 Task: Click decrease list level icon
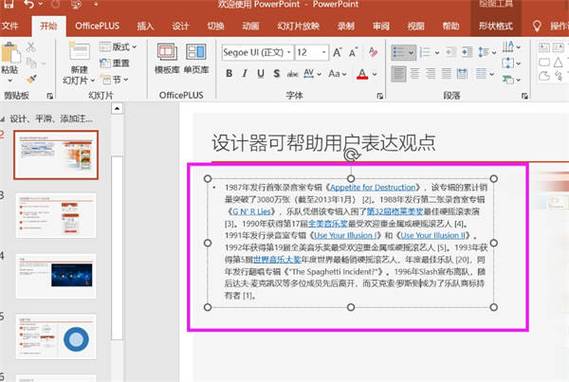[450, 53]
